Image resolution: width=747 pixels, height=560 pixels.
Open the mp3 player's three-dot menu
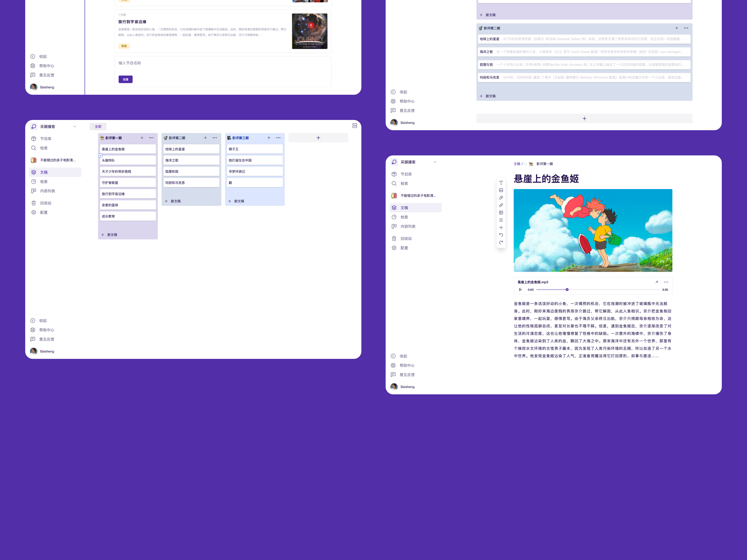pyautogui.click(x=666, y=282)
